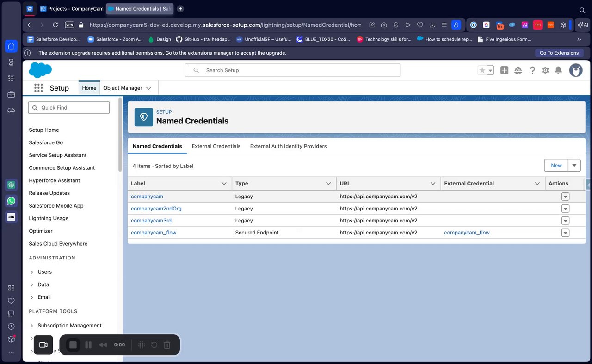Click the Search Setup field
Image resolution: width=592 pixels, height=364 pixels.
point(292,70)
